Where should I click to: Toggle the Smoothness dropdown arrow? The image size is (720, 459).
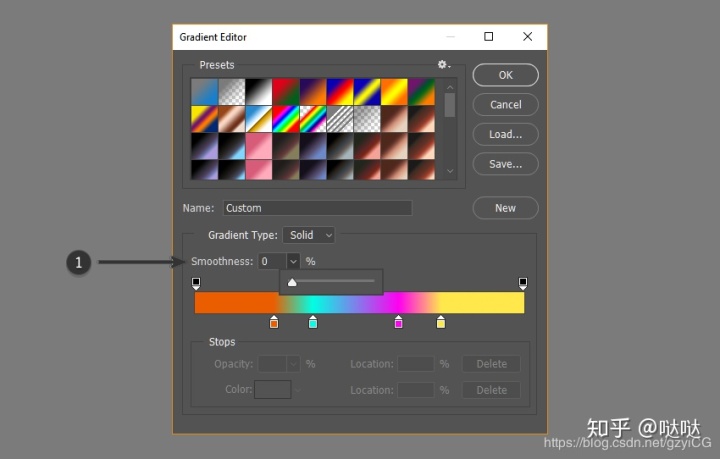[293, 261]
